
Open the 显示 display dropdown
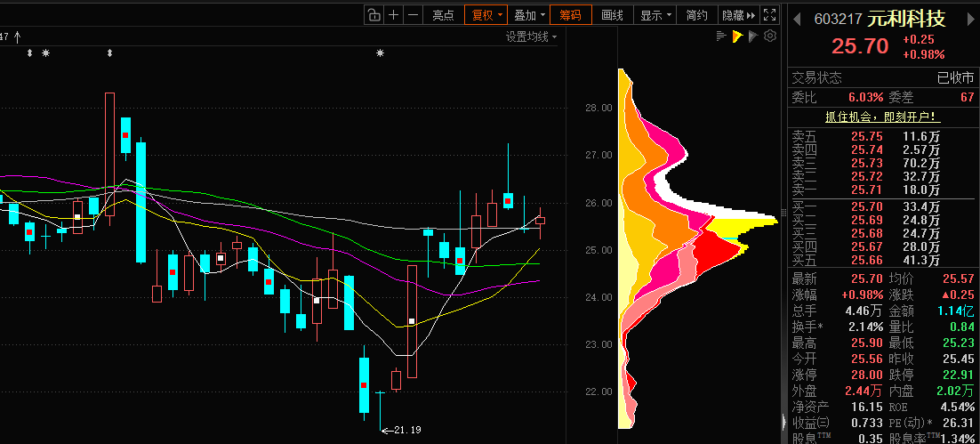(655, 15)
